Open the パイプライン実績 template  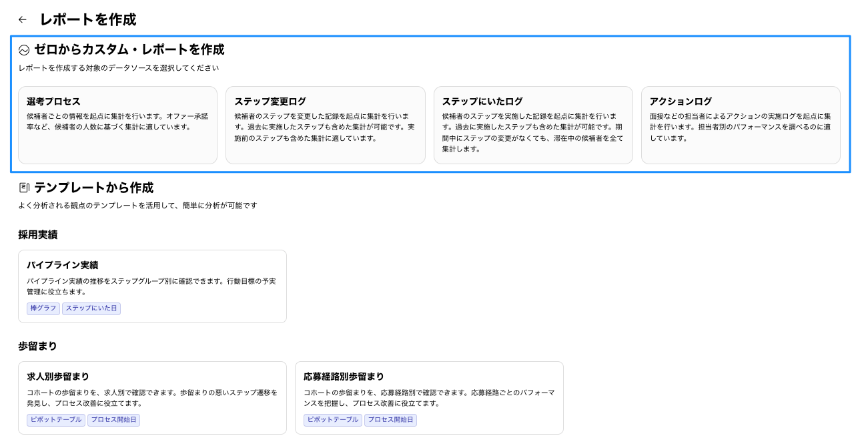[152, 286]
